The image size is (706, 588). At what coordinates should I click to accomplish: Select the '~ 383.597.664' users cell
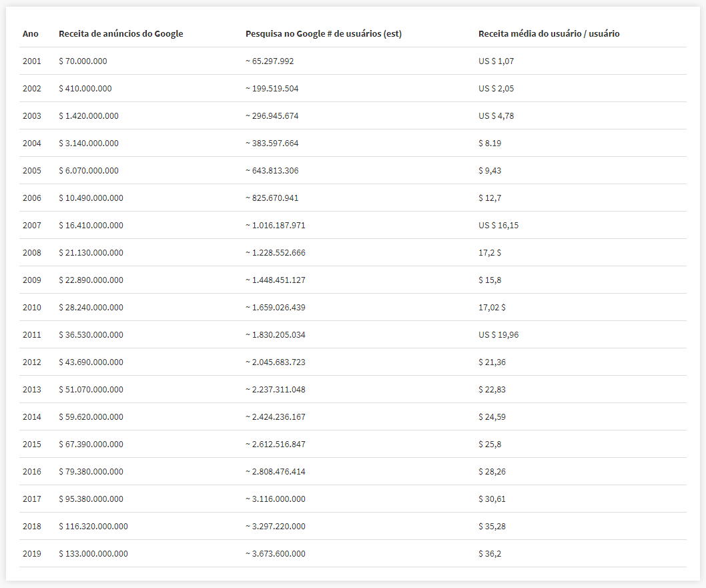(x=272, y=143)
